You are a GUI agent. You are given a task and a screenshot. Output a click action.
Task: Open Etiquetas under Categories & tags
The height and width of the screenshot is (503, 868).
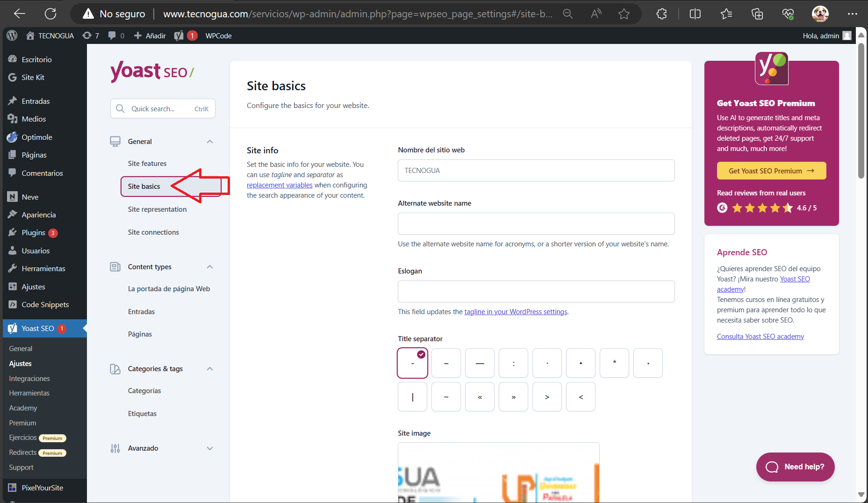pos(142,414)
